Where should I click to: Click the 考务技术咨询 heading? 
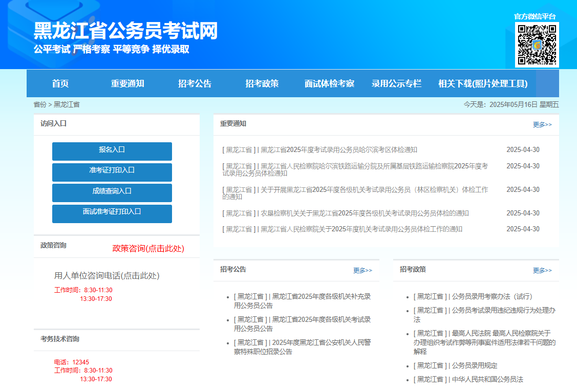tap(60, 339)
